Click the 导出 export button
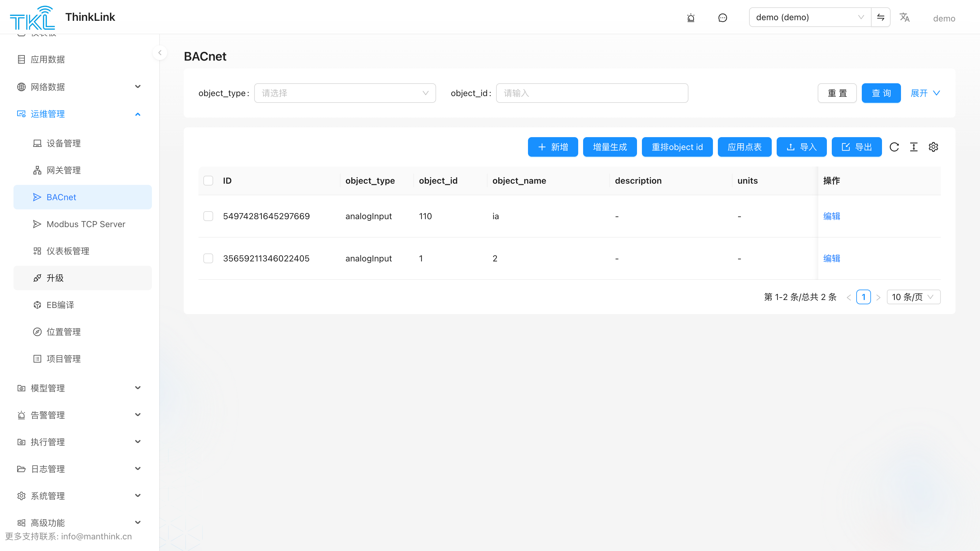Viewport: 980px width, 551px height. tap(857, 147)
